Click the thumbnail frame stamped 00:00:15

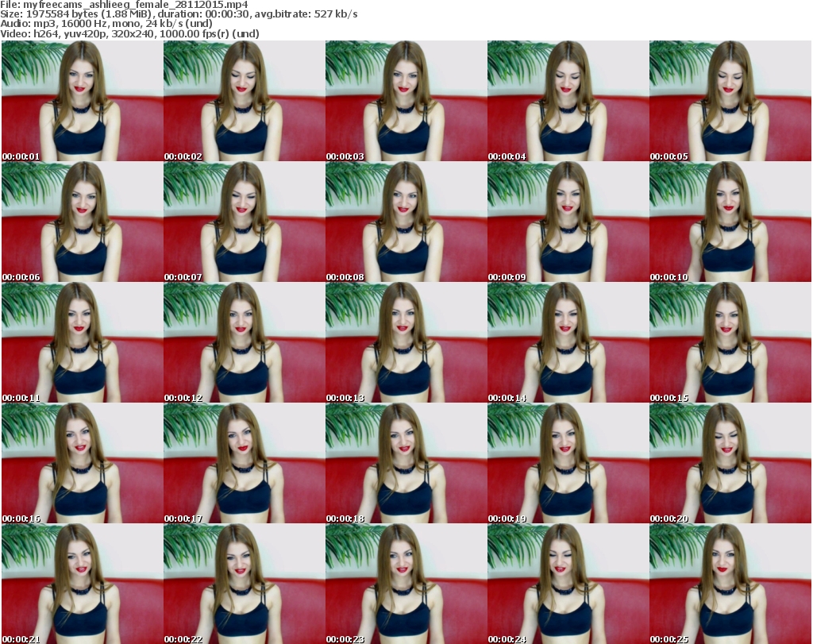tap(730, 342)
